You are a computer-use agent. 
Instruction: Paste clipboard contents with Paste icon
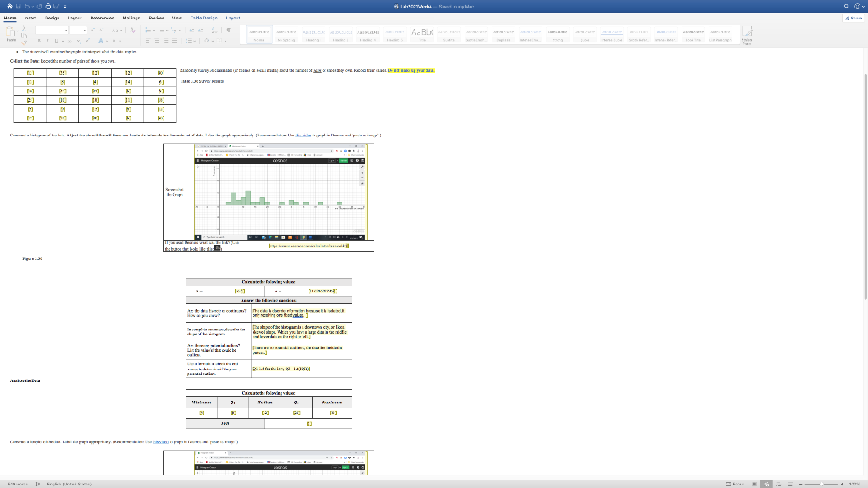pyautogui.click(x=11, y=33)
